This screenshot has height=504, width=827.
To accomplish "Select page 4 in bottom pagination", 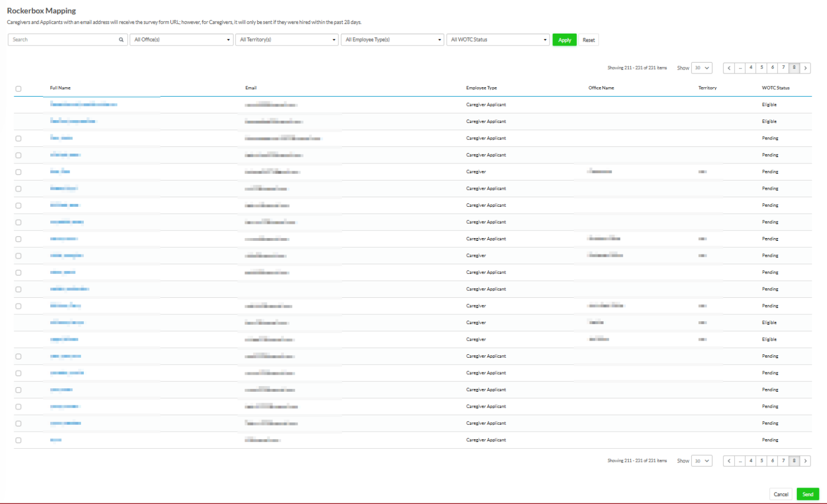I will (751, 460).
